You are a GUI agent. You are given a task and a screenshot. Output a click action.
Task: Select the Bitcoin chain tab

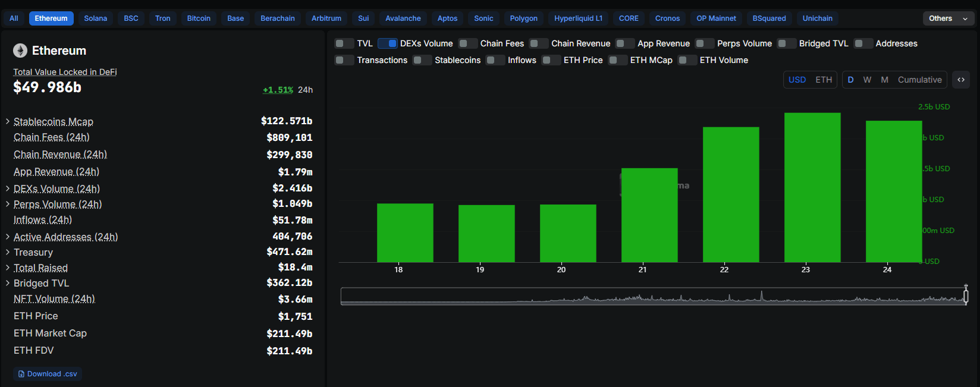tap(199, 18)
